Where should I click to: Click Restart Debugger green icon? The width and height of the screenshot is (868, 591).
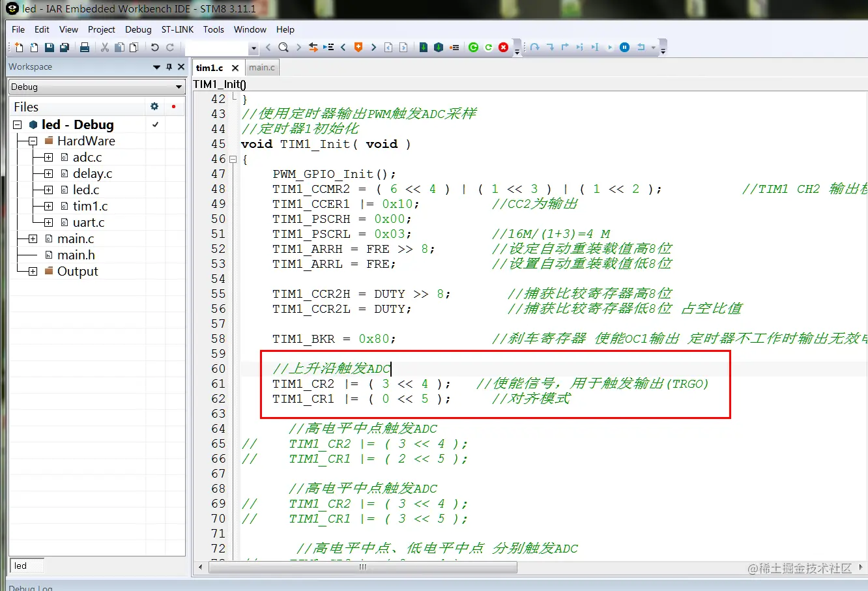[488, 47]
